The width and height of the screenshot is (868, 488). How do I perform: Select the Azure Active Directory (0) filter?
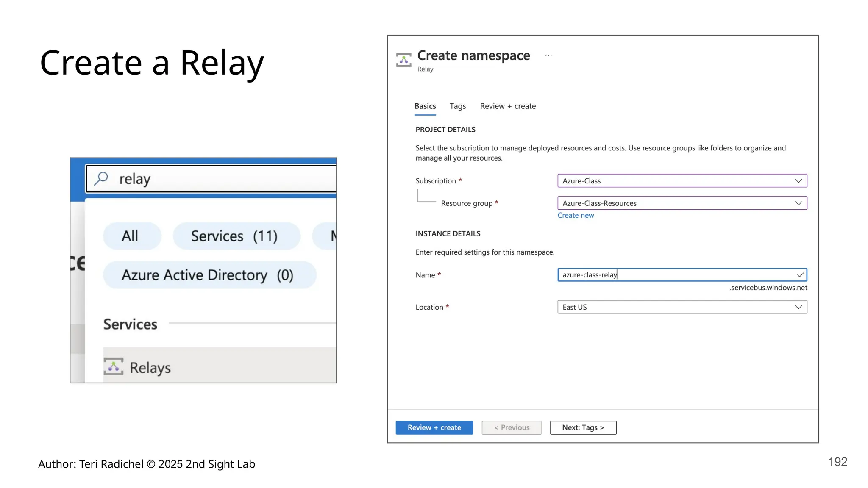pyautogui.click(x=208, y=275)
